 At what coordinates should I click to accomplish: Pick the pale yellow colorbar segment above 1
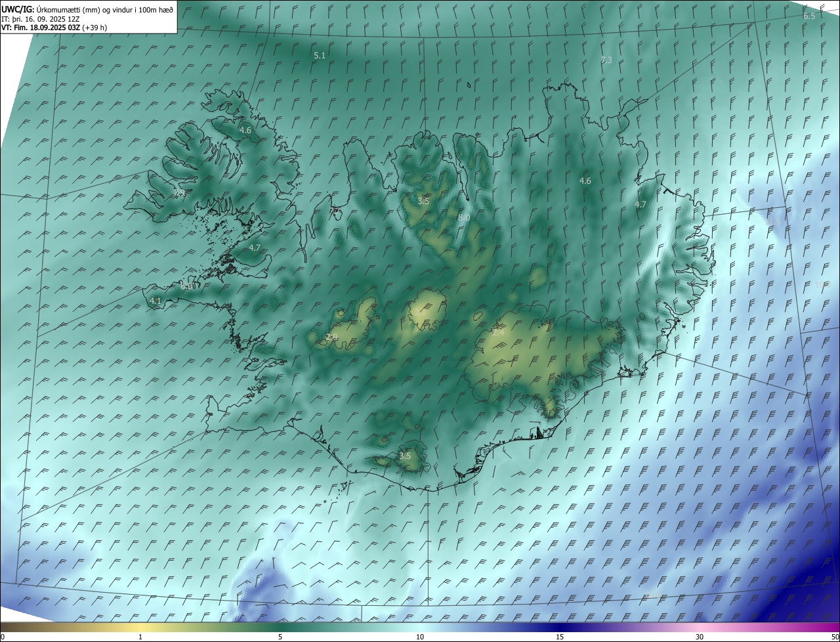[140, 627]
